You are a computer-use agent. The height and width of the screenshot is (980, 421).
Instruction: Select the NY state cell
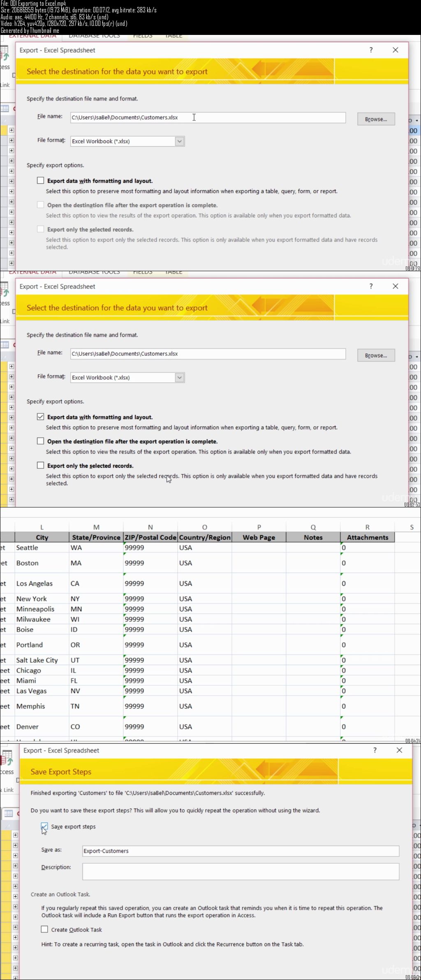(x=96, y=599)
